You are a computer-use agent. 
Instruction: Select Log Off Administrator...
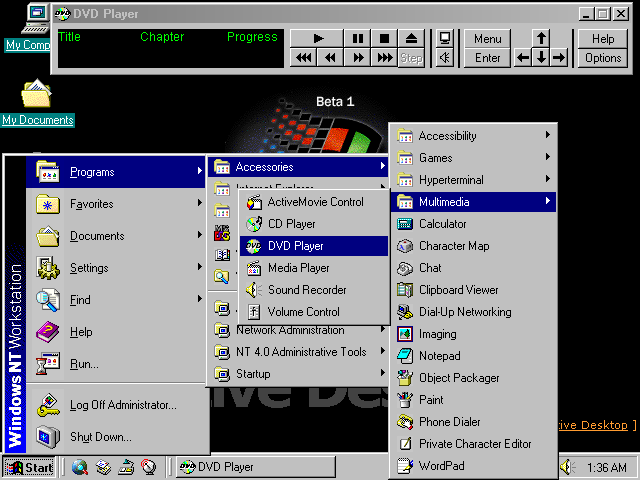click(116, 404)
